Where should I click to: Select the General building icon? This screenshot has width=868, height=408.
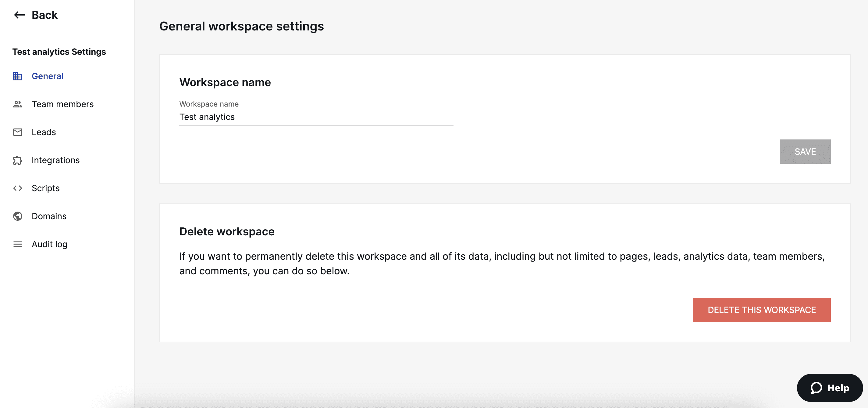point(17,76)
